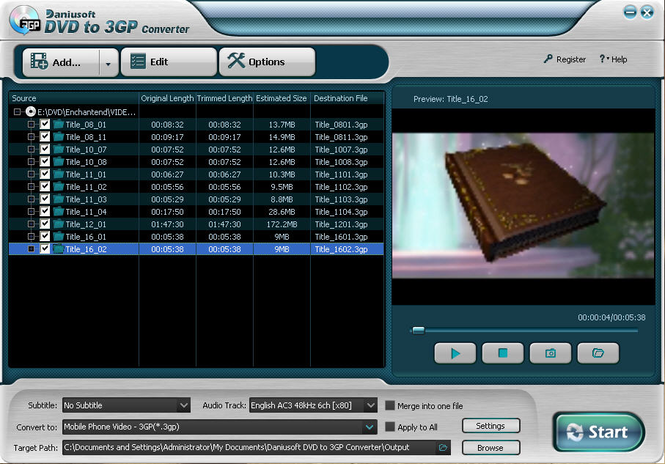Toggle checkbox for Title_12_01

pos(45,224)
